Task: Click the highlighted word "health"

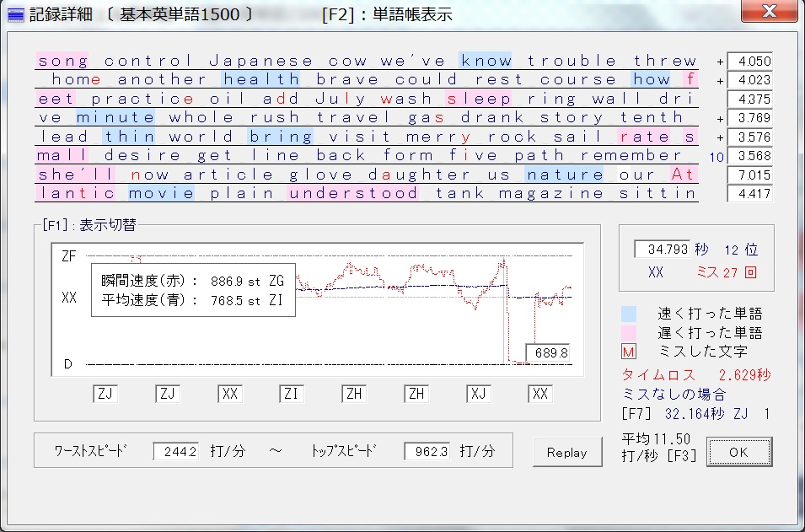Action: 261,79
